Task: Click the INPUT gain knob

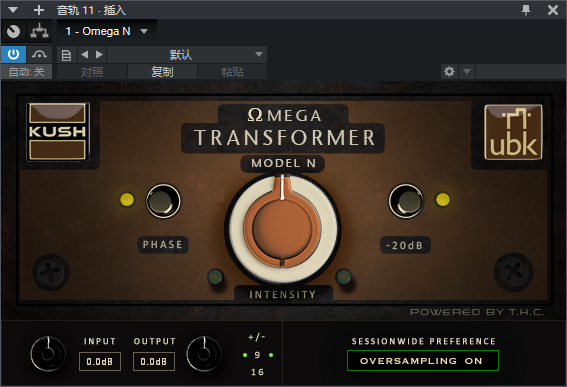Action: [48, 354]
